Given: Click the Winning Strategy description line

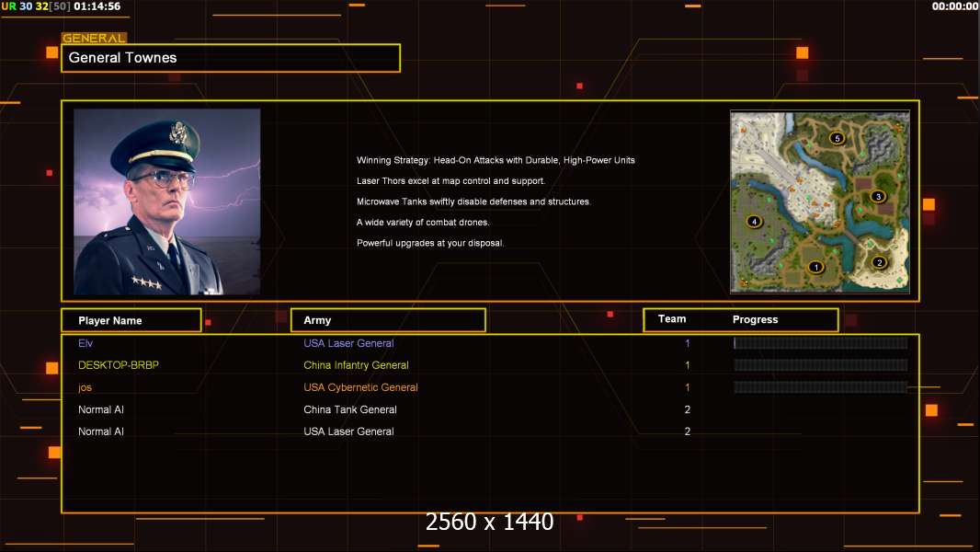Looking at the screenshot, I should [496, 160].
